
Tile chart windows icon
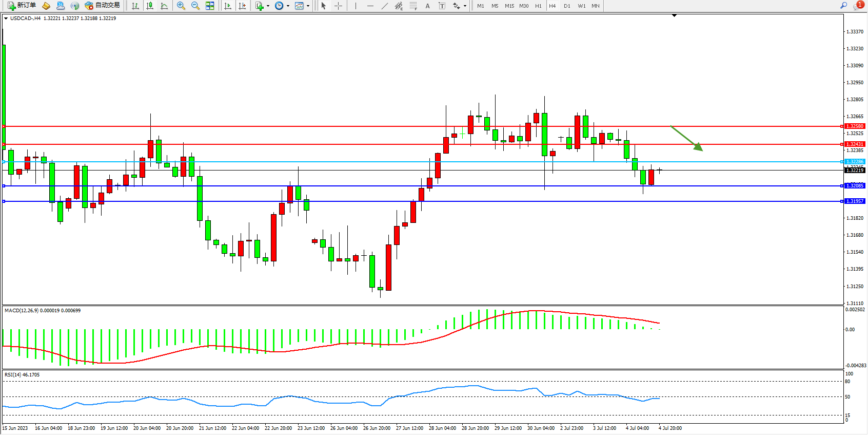[x=210, y=6]
